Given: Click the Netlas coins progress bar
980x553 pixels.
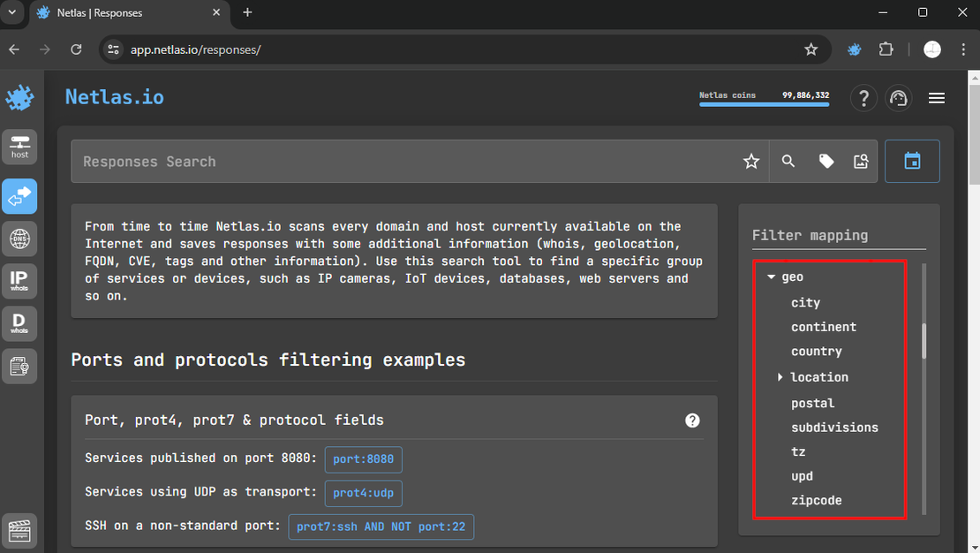Looking at the screenshot, I should [x=764, y=104].
